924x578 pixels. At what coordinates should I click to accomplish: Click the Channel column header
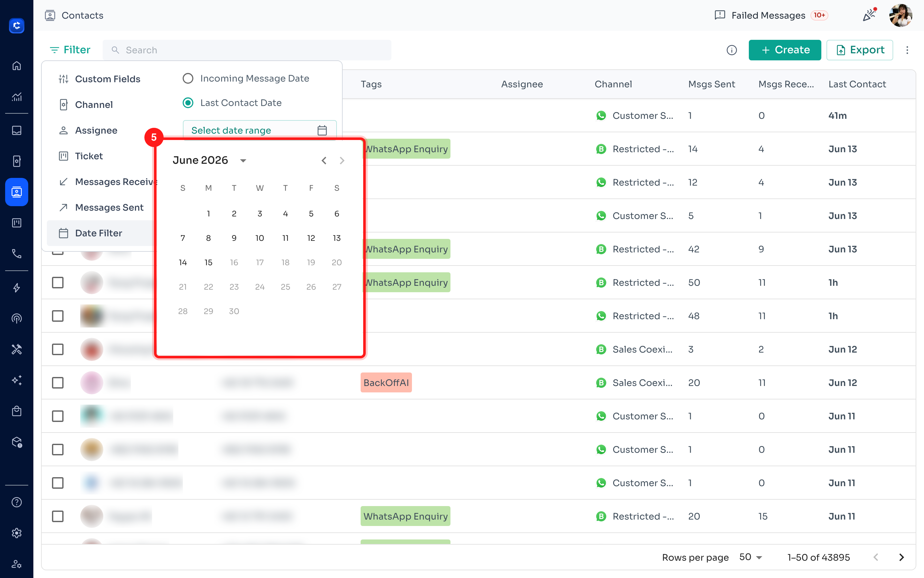pos(613,84)
